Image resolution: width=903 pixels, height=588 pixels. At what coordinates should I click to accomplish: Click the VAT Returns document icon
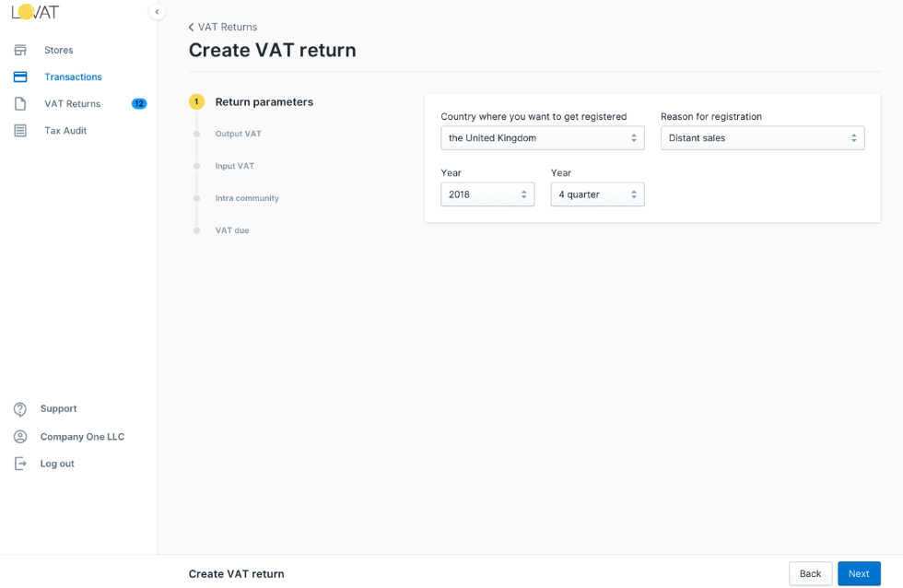point(20,103)
